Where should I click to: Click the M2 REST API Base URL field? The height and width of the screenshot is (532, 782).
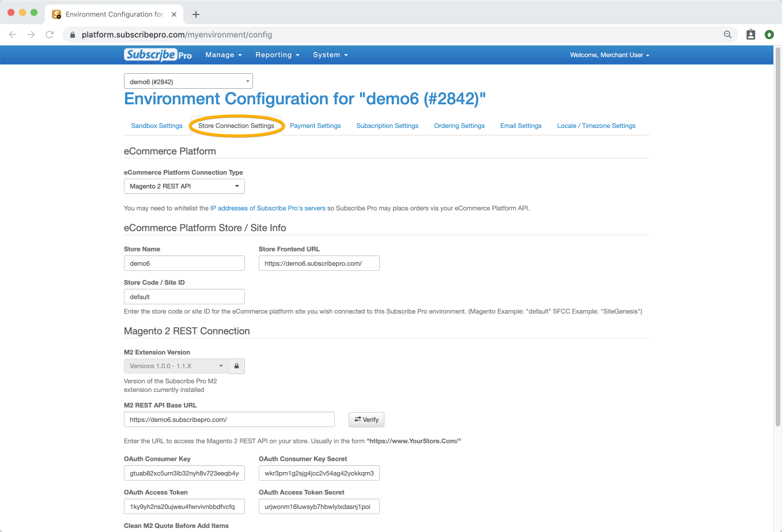[x=229, y=420]
